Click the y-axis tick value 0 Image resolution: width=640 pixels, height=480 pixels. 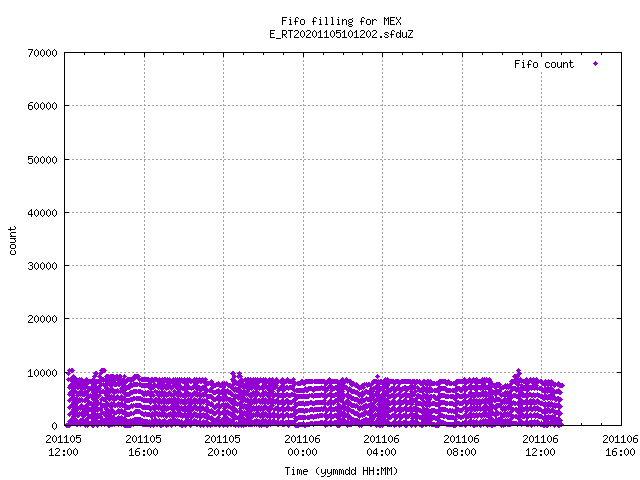click(54, 426)
